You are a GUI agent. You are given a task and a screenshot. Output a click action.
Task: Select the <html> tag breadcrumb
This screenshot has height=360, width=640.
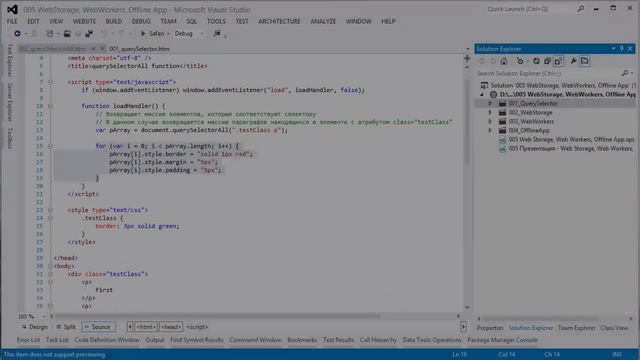point(146,327)
